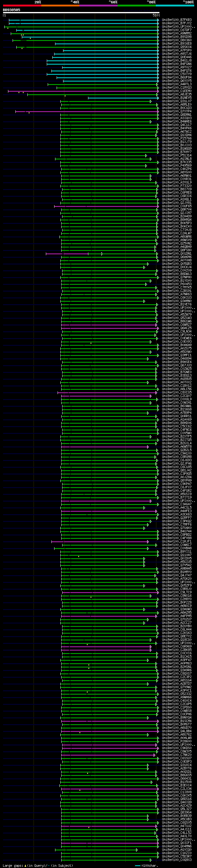Select label UniRef100_P51314

pos(177,155)
